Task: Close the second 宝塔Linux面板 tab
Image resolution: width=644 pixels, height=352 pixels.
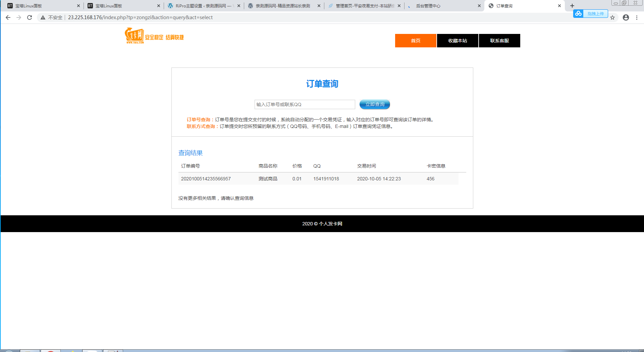Action: pos(159,6)
